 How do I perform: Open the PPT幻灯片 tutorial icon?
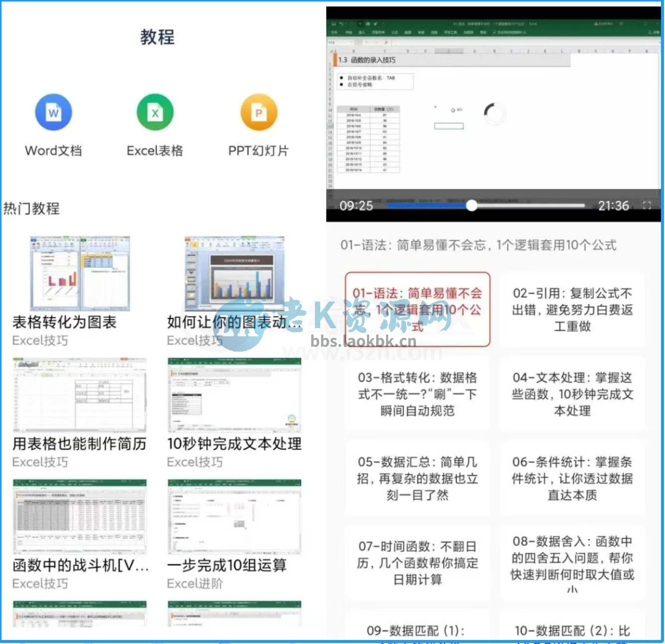tap(258, 112)
